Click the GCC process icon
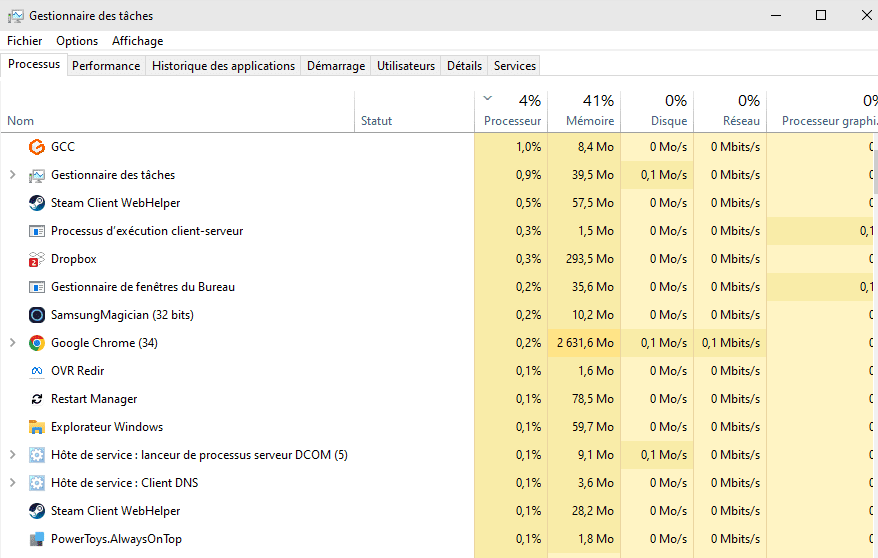 click(x=37, y=147)
